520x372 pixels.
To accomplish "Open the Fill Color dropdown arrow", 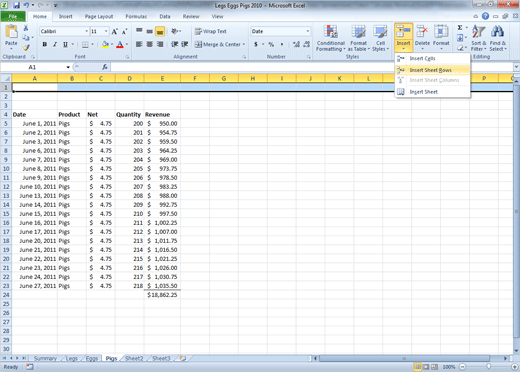I will tap(112, 44).
